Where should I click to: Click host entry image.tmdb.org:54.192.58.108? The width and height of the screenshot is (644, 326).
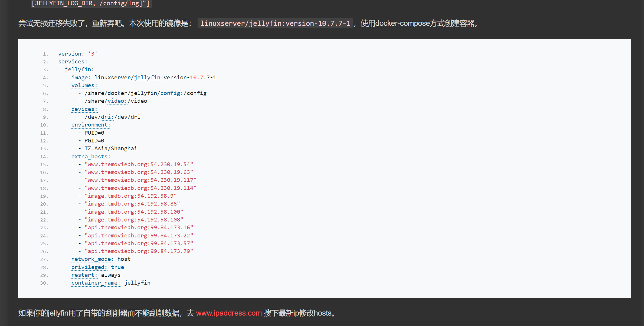coord(134,220)
